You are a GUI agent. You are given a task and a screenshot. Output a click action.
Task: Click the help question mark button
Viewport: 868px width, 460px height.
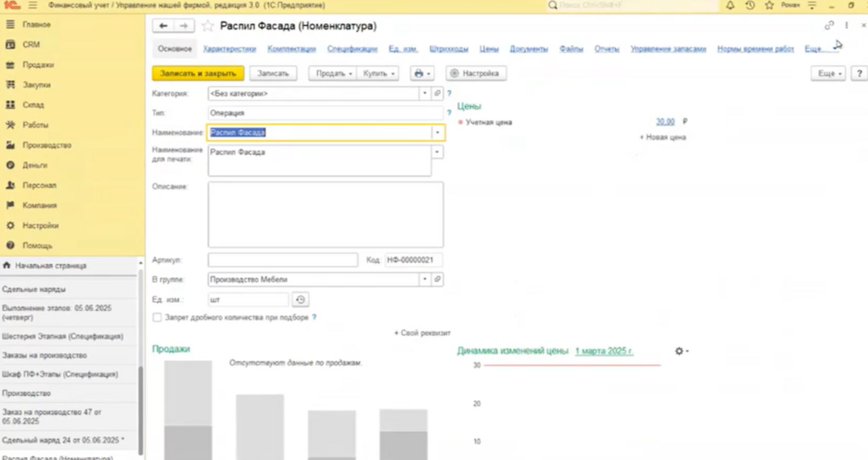click(859, 74)
